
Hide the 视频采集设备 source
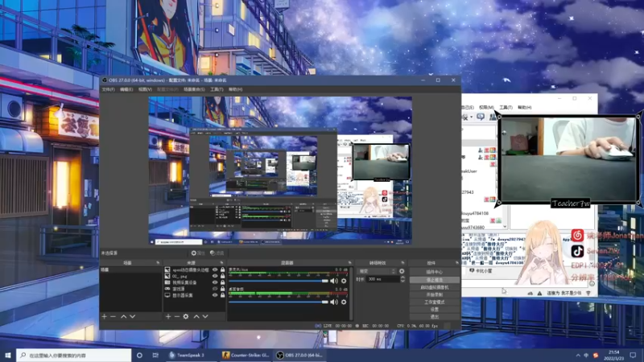215,282
